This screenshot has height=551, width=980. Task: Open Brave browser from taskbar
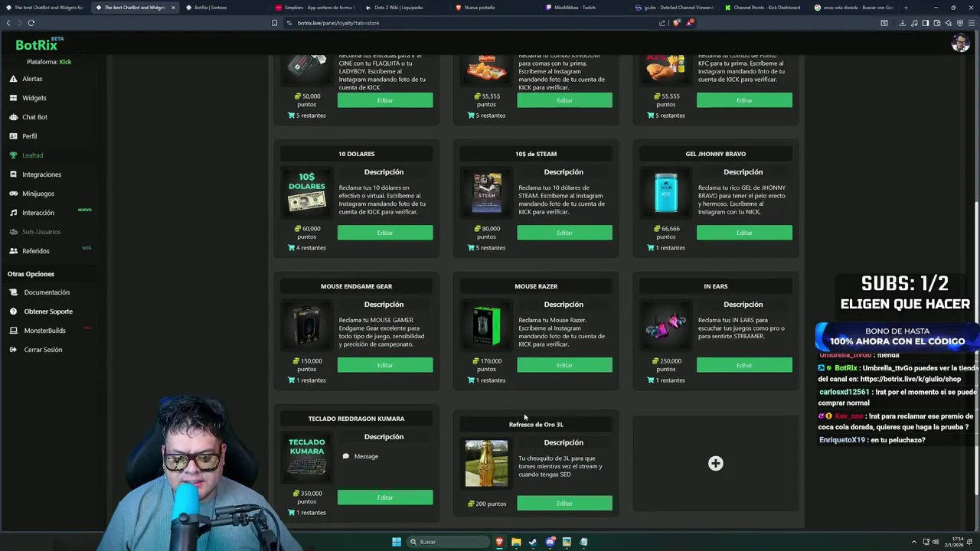[499, 542]
